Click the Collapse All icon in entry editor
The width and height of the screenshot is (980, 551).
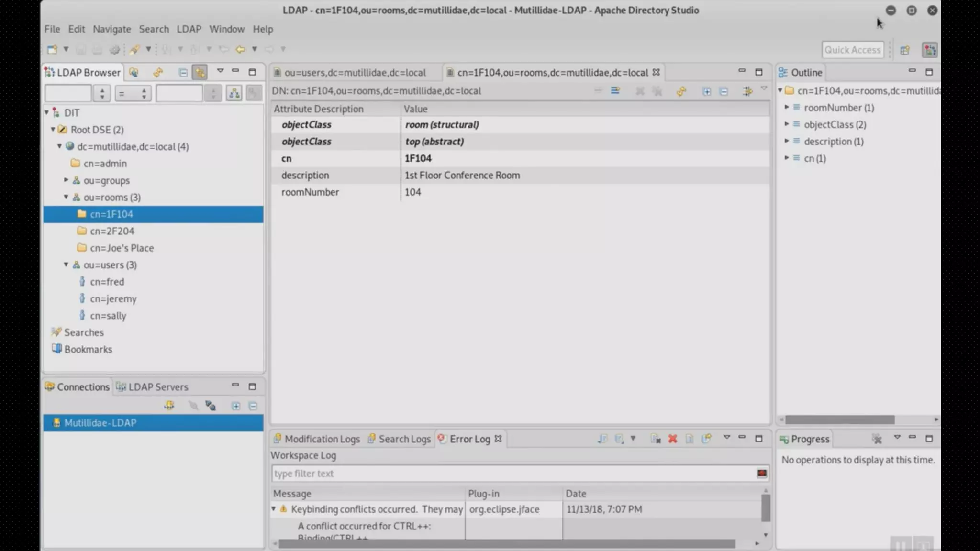pyautogui.click(x=724, y=91)
